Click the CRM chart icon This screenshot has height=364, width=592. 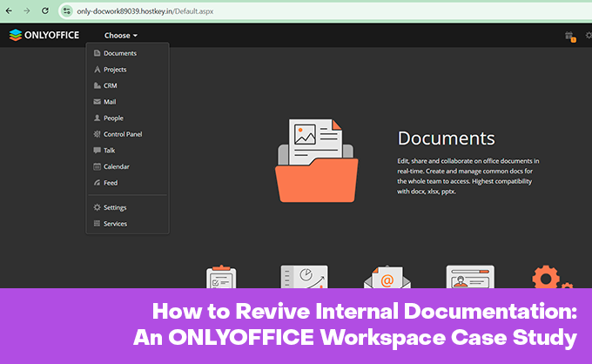(305, 276)
